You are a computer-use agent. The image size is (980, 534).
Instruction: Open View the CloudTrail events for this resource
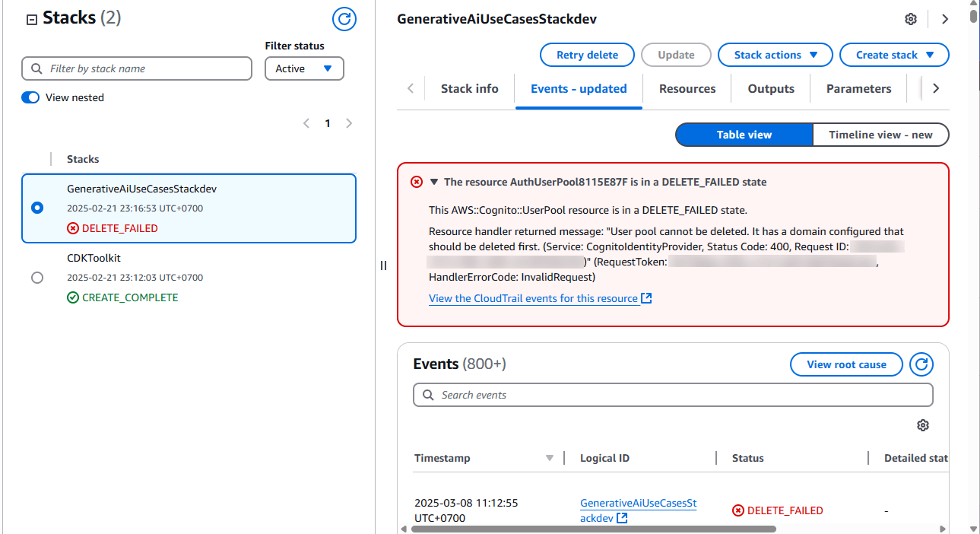(541, 298)
